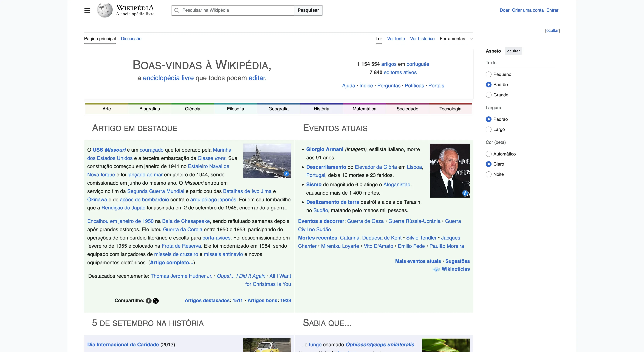Viewport: 644px width, 352px height.
Task: Click the Wikinotícias logo icon
Action: click(x=436, y=269)
